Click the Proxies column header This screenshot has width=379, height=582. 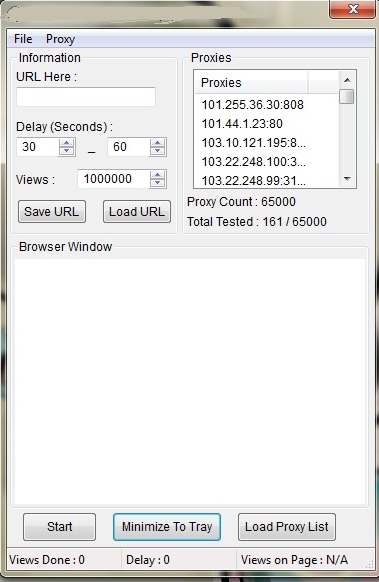(x=251, y=82)
